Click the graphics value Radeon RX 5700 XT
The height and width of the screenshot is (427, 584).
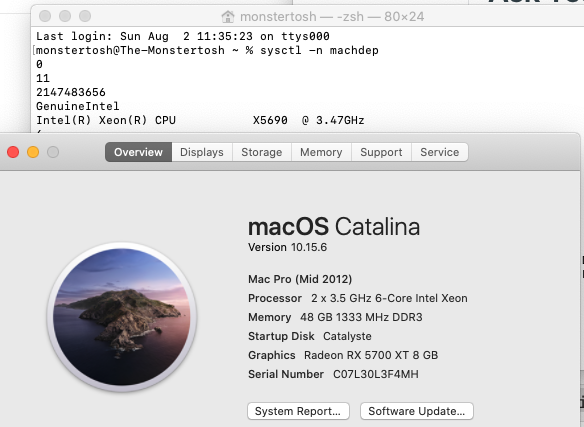point(371,355)
